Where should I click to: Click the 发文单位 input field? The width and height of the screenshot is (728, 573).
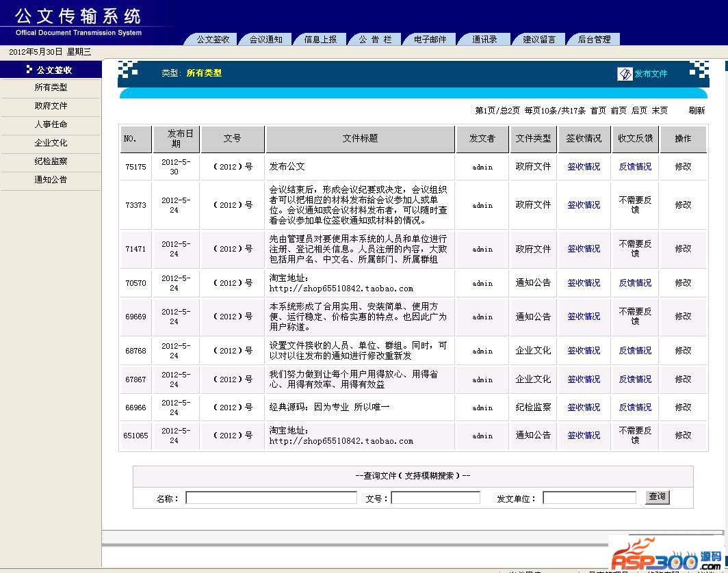pyautogui.click(x=589, y=498)
